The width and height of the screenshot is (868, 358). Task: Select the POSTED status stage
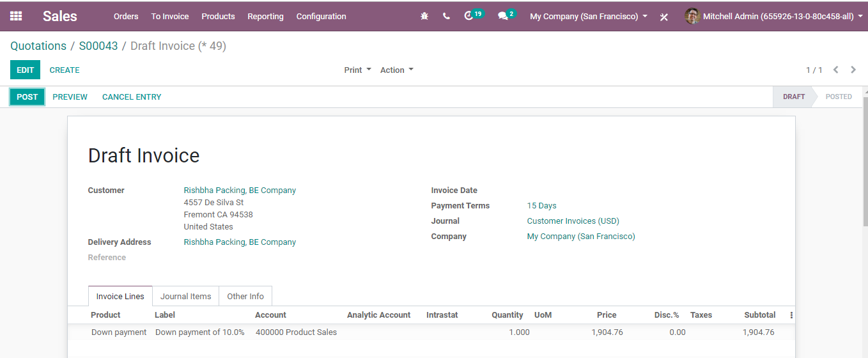(x=839, y=97)
